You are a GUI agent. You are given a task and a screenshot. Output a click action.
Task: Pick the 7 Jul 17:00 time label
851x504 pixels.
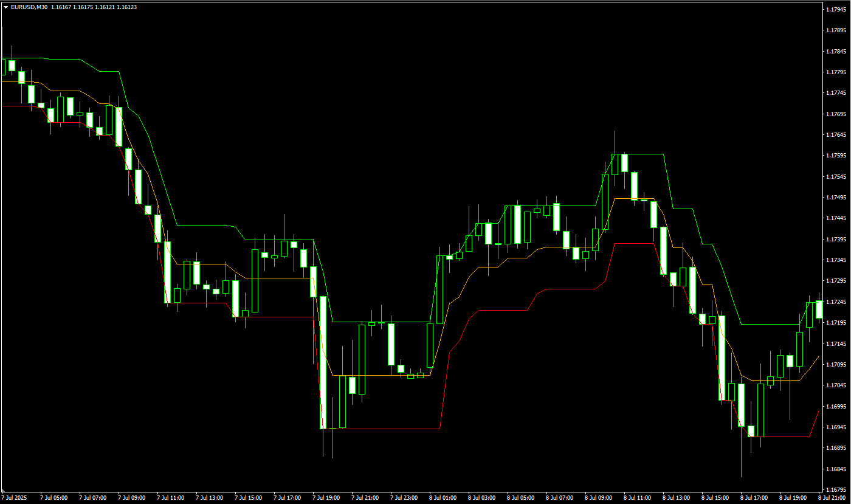coord(287,498)
